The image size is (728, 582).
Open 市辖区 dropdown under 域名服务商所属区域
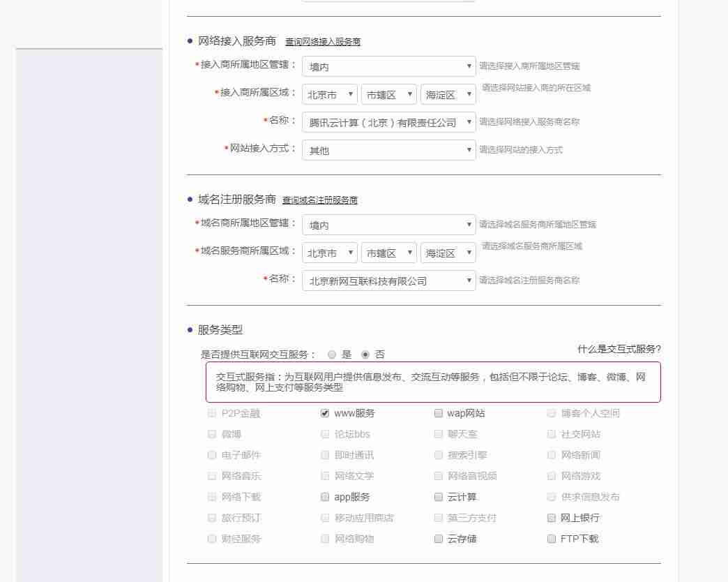click(x=388, y=253)
